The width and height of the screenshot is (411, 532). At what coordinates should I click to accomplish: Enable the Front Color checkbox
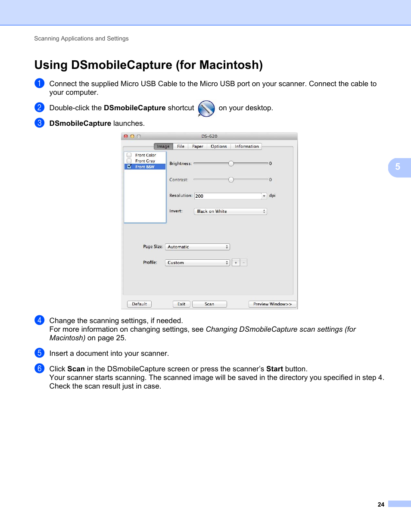[x=129, y=155]
